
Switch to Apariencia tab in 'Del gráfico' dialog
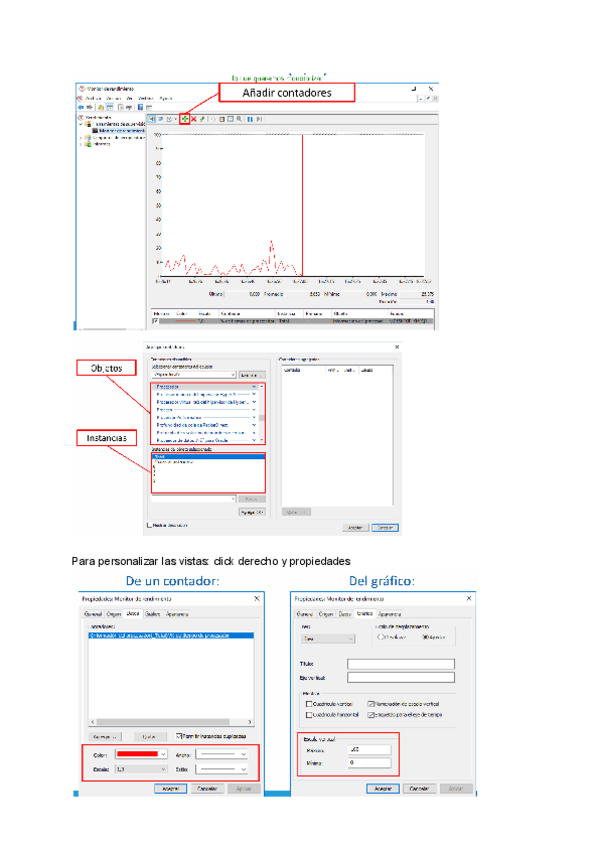(390, 614)
